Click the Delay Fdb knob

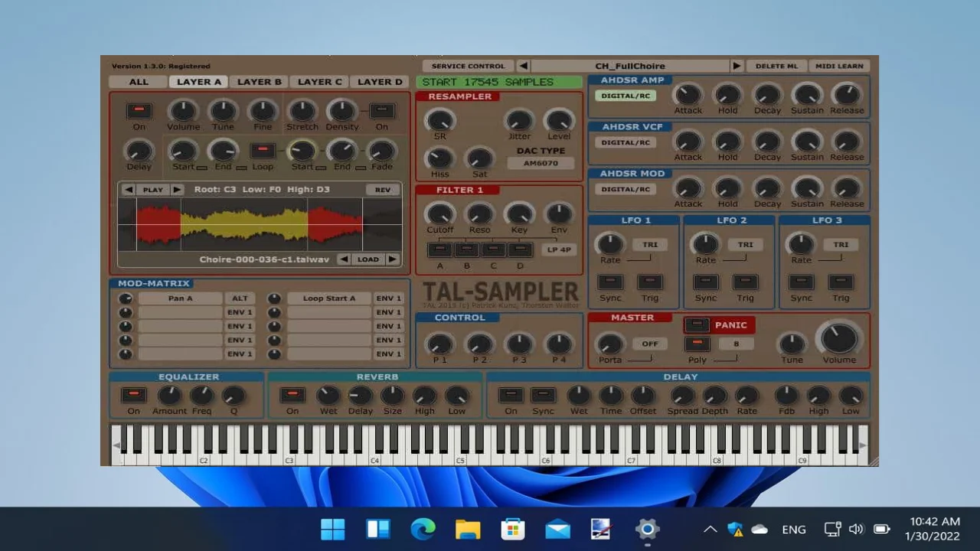tap(786, 395)
